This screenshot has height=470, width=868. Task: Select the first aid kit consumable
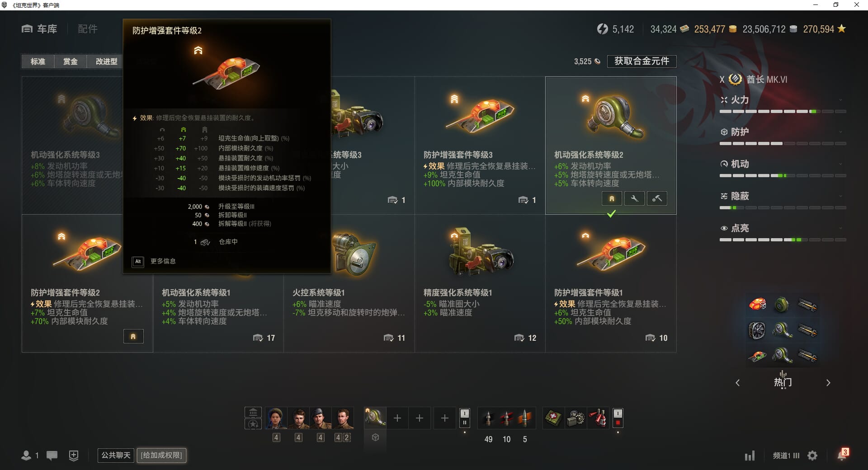[553, 418]
